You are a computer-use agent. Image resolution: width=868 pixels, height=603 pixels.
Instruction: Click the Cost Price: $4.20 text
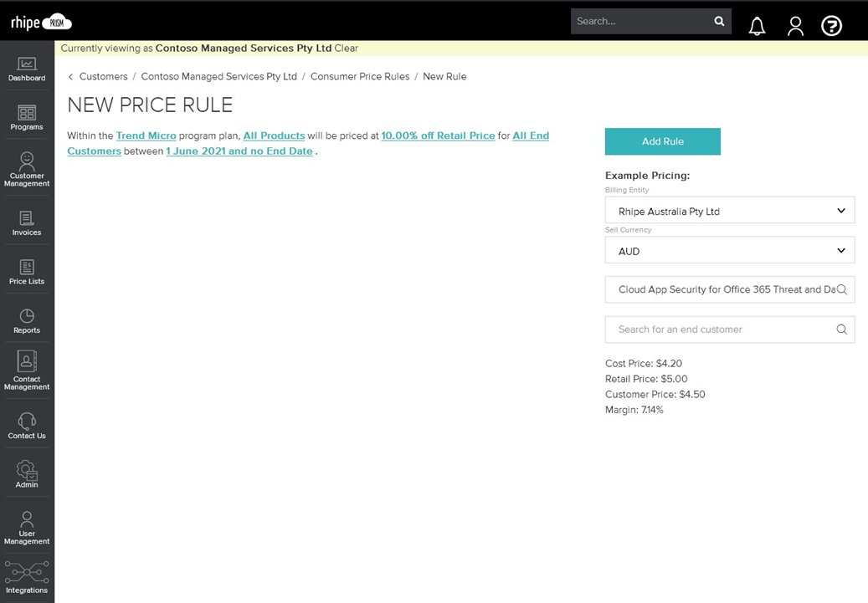[643, 364]
